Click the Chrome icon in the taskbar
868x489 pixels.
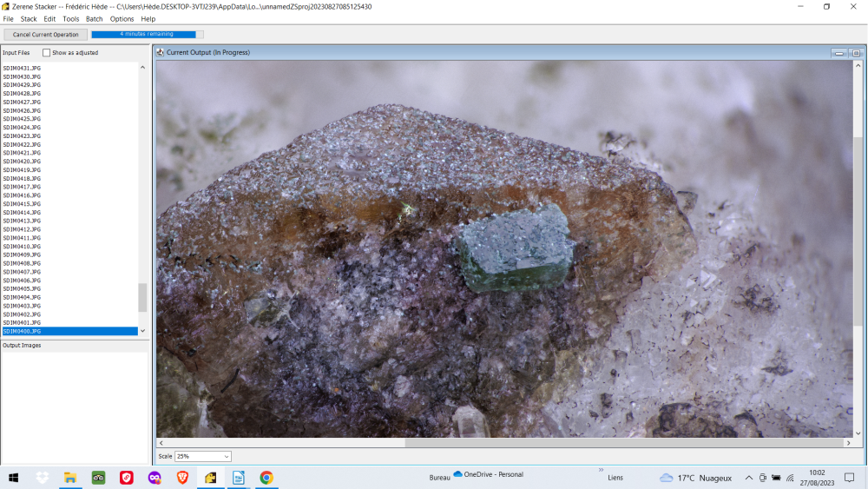tap(266, 478)
